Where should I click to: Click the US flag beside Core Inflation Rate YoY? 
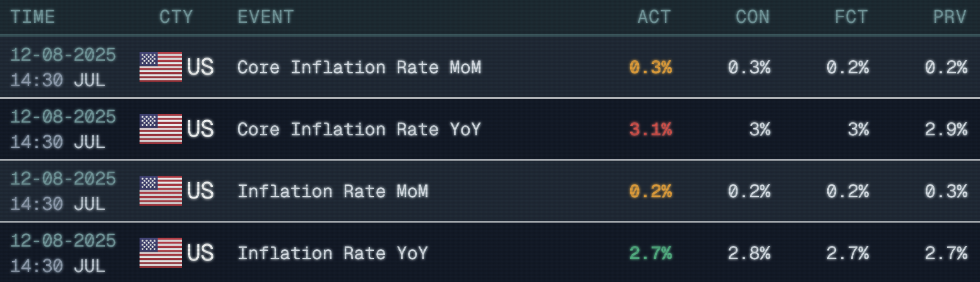160,129
